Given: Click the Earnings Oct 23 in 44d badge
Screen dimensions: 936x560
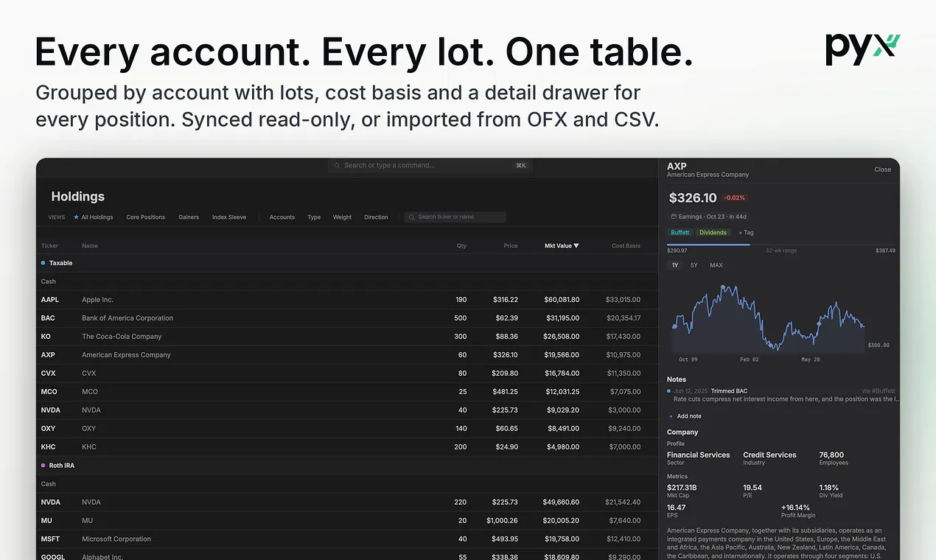Looking at the screenshot, I should [709, 217].
